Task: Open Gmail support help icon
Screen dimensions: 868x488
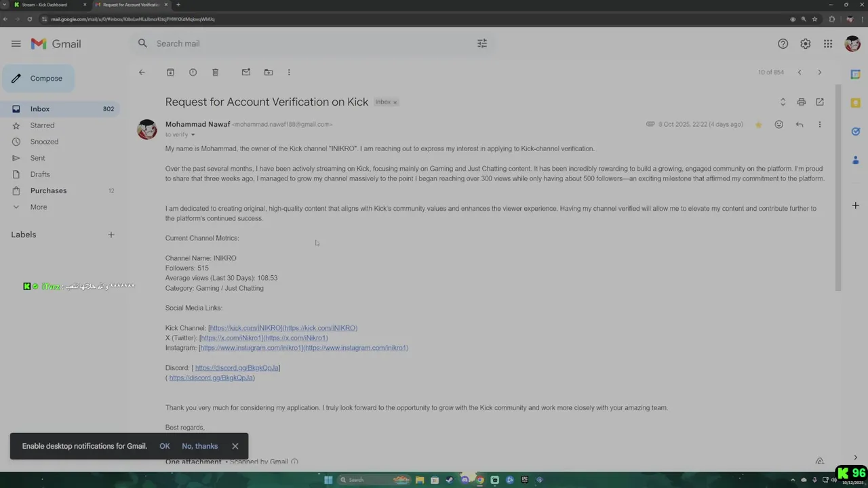Action: tap(783, 43)
